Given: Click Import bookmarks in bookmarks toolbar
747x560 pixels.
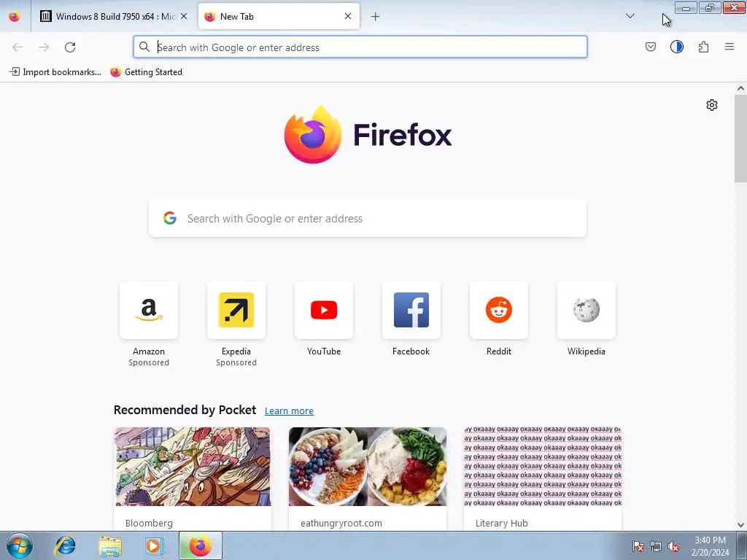Looking at the screenshot, I should click(55, 72).
